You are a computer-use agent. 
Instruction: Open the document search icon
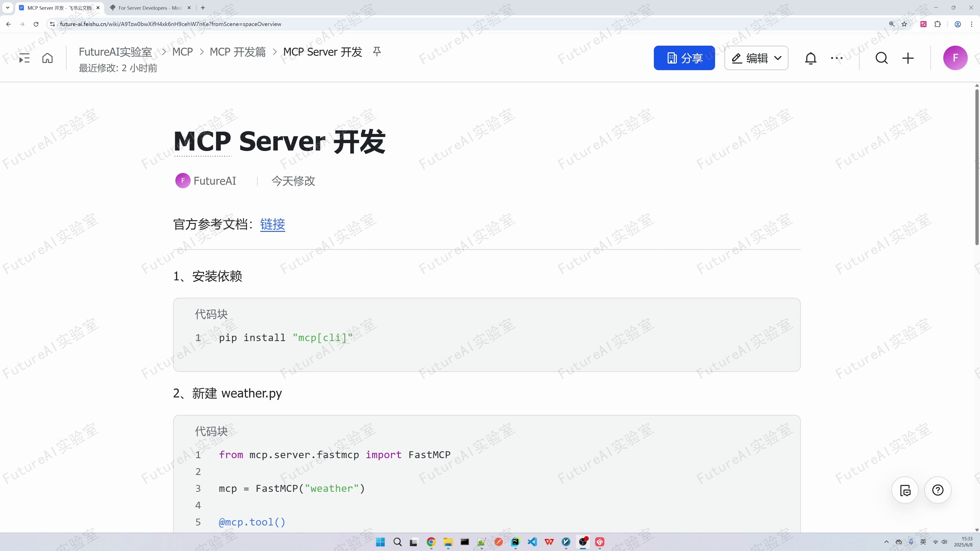[881, 58]
